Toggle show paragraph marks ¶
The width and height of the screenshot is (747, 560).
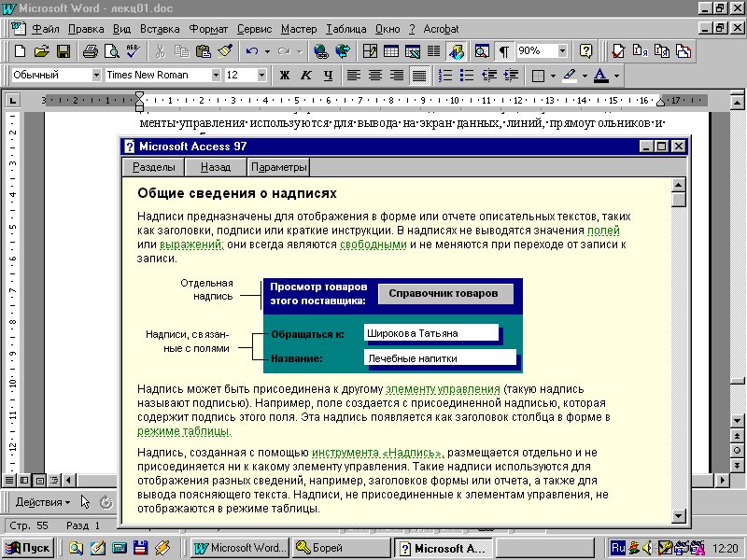(x=503, y=51)
